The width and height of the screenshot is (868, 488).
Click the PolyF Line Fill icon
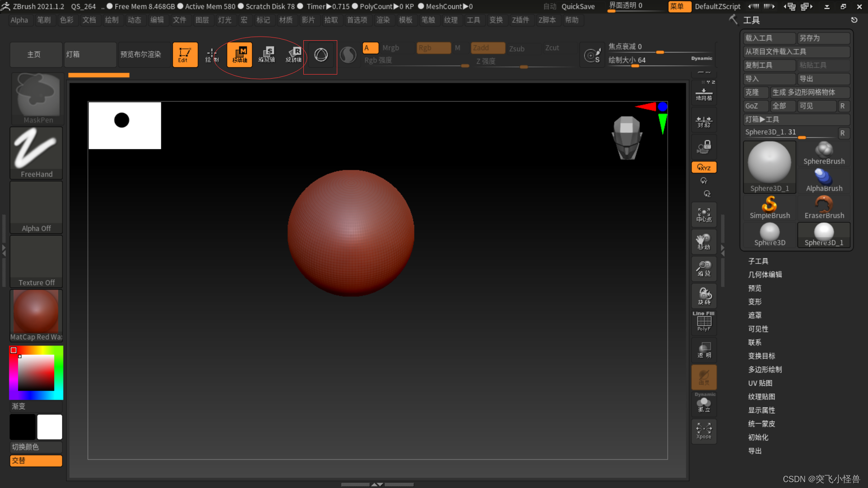(x=704, y=321)
